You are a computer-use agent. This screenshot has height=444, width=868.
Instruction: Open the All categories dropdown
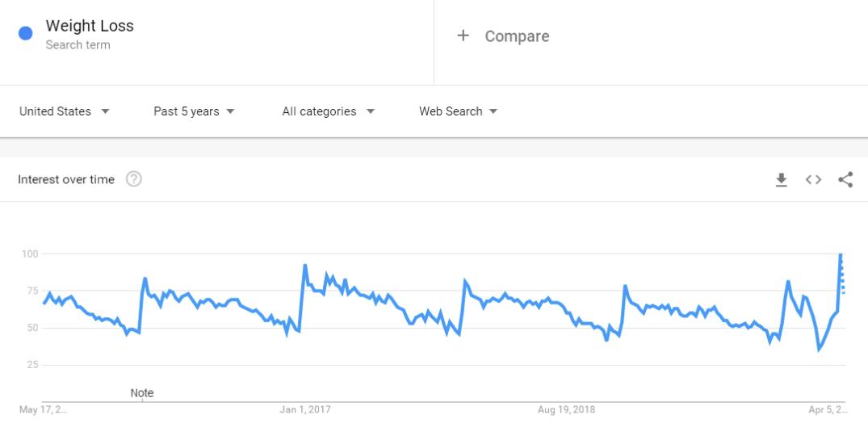(x=329, y=111)
